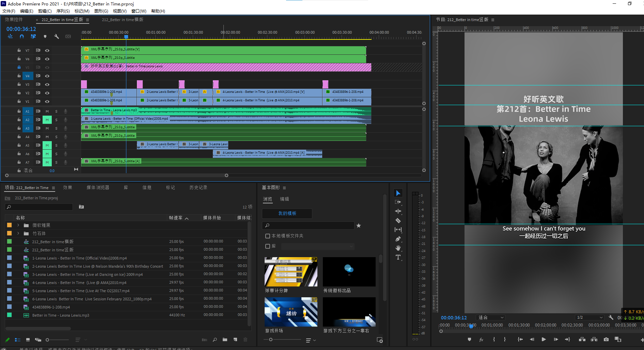This screenshot has width=644, height=350.
Task: Toggle linked selection in timeline
Action: 33,36
